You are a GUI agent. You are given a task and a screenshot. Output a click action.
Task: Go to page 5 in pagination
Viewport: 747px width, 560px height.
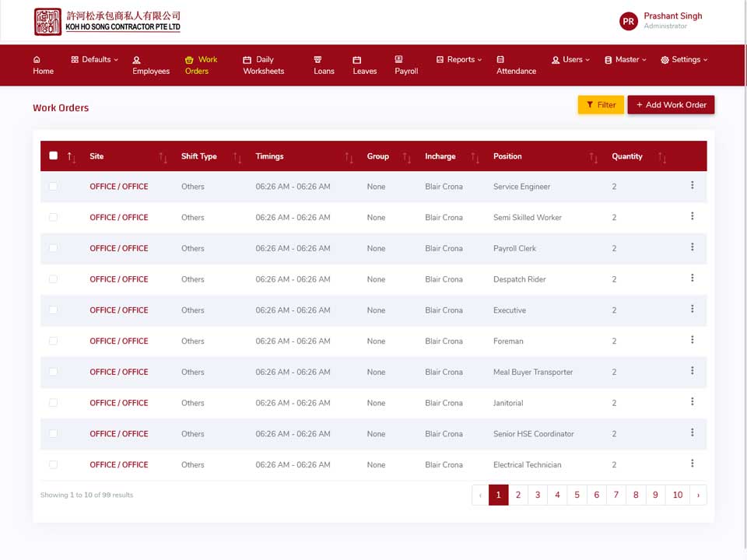click(x=577, y=495)
